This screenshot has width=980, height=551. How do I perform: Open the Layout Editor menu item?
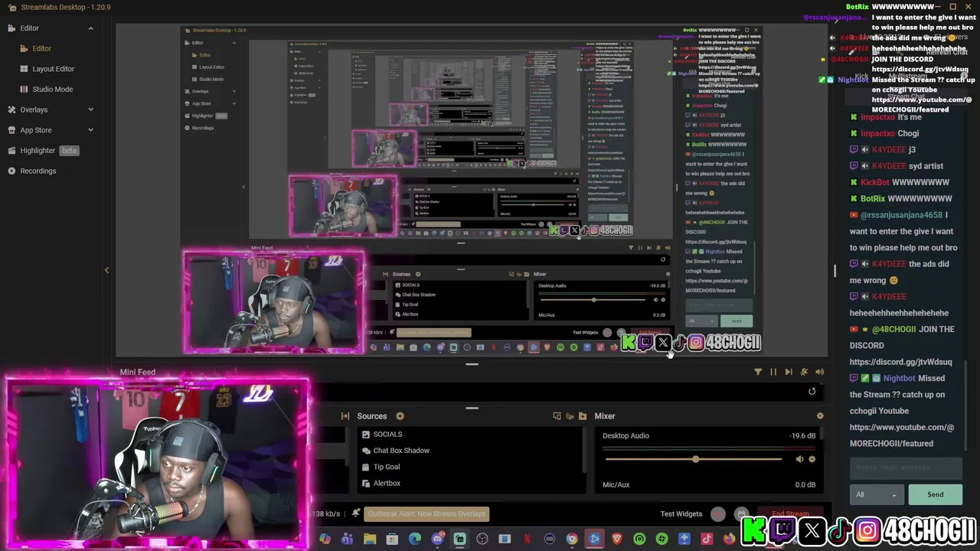click(53, 69)
